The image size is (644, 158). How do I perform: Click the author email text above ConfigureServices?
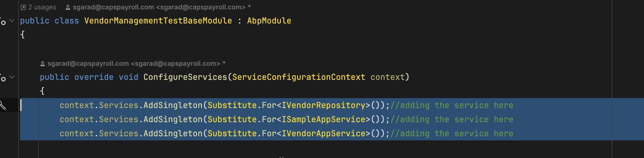tap(134, 64)
